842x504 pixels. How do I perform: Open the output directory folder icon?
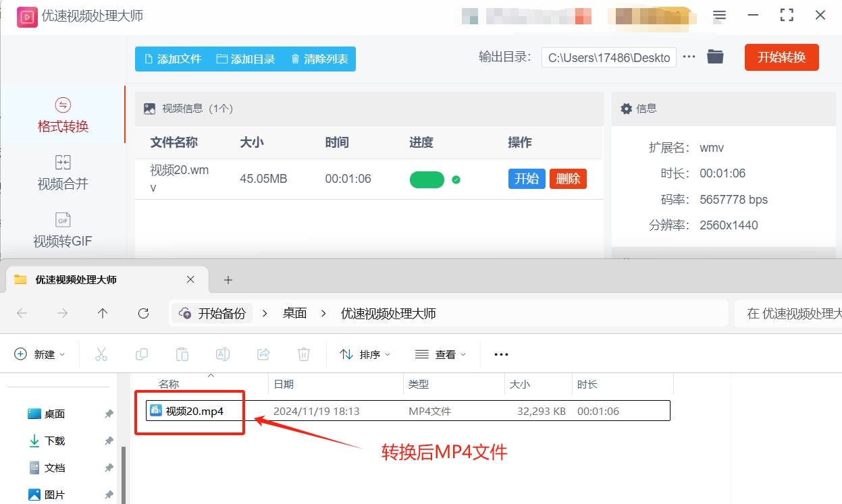tap(715, 57)
